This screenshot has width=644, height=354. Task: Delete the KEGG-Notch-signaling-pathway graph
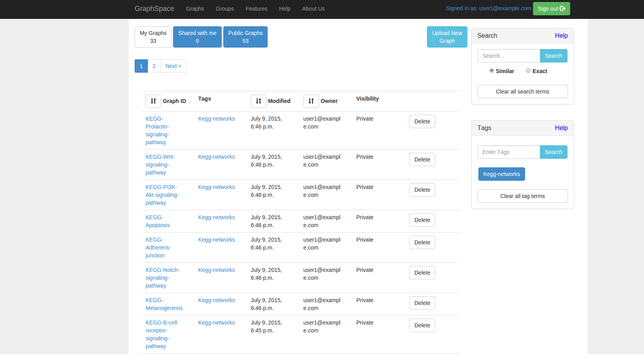(422, 273)
